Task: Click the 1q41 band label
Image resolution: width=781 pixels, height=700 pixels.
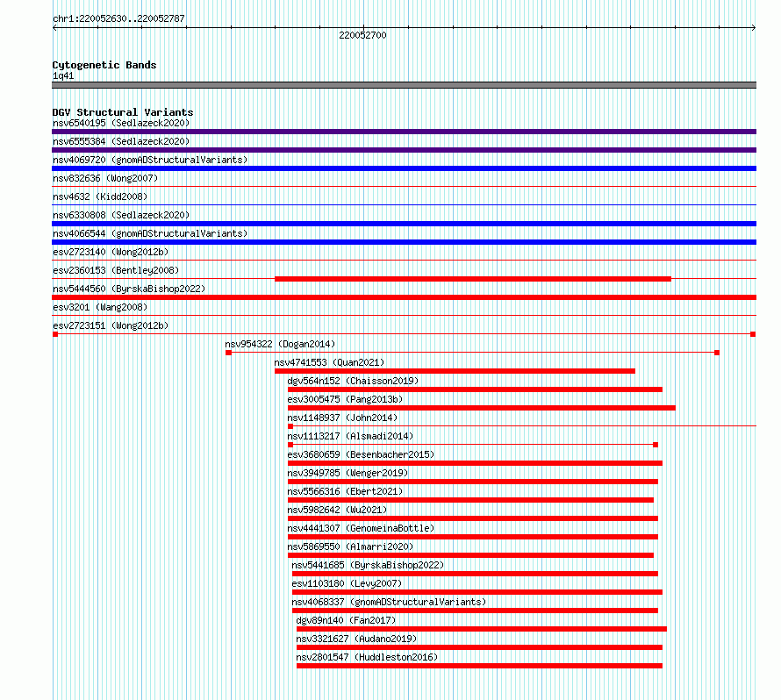Action: click(63, 75)
